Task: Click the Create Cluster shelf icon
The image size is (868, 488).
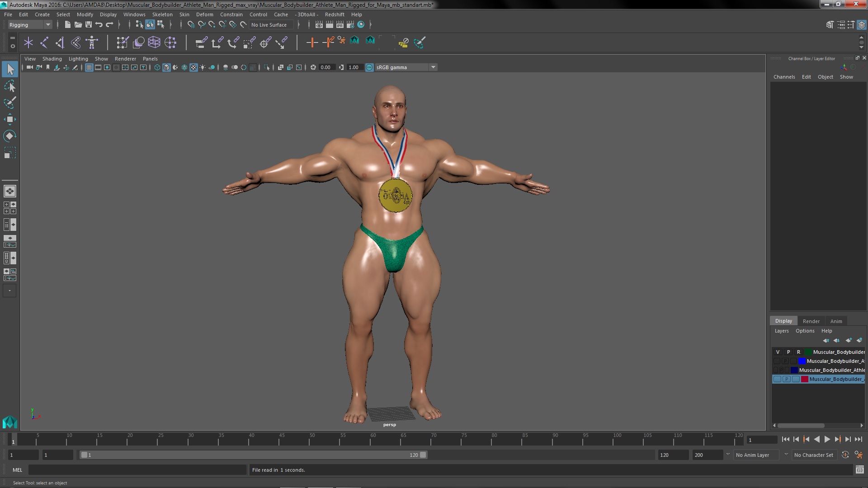Action: 170,42
